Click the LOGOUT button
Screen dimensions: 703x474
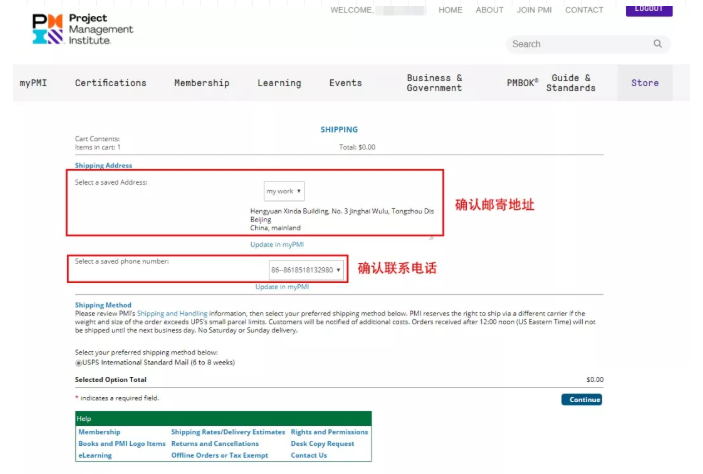pos(648,9)
